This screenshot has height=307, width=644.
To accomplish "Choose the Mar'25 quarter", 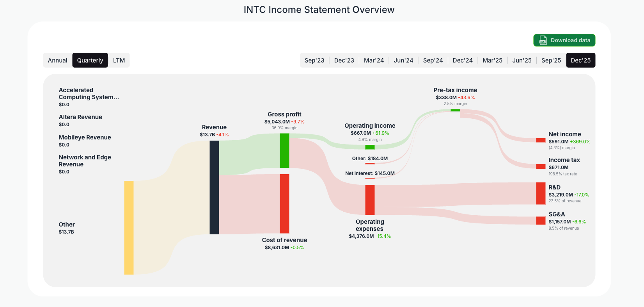I will 492,60.
